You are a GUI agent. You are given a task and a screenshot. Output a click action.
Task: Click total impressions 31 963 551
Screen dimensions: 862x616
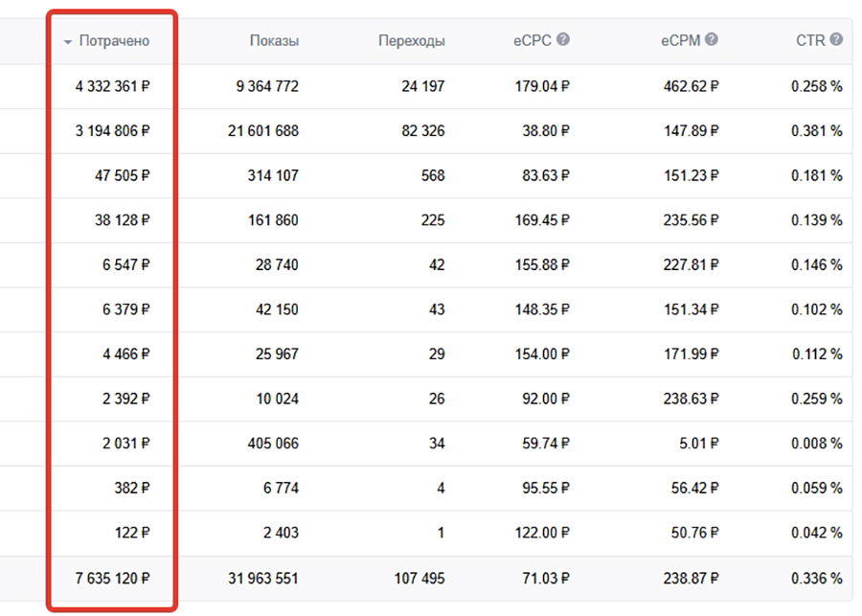tap(263, 579)
